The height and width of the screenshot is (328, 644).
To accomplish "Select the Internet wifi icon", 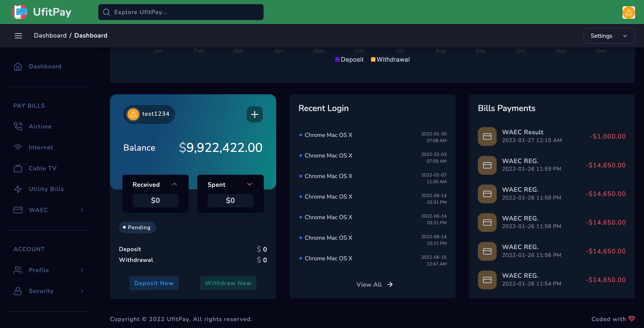I will pos(18,147).
